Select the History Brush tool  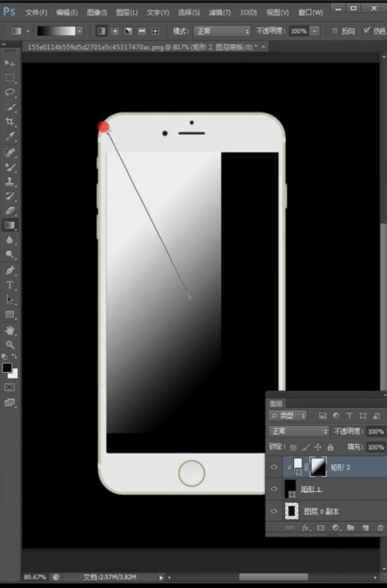pyautogui.click(x=9, y=195)
